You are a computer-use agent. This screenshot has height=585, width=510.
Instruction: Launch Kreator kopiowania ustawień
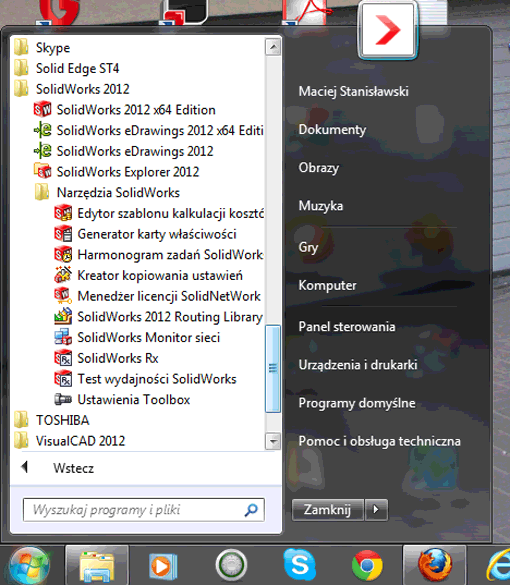point(148,275)
